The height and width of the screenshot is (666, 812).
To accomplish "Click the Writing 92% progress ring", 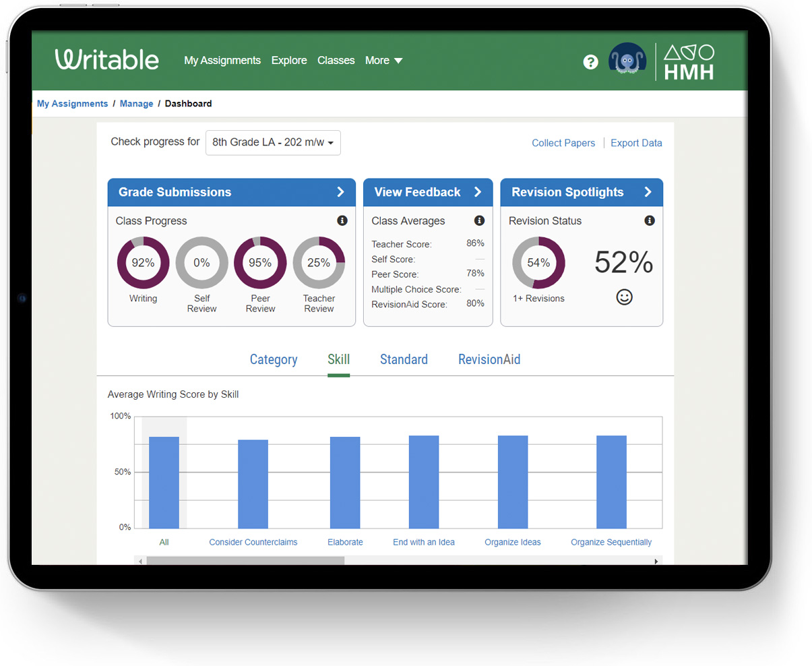I will click(x=143, y=262).
